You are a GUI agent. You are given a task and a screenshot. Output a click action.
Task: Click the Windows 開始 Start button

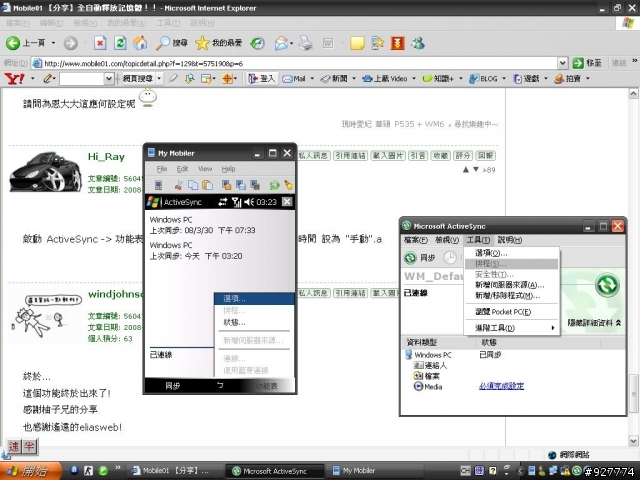coord(30,471)
